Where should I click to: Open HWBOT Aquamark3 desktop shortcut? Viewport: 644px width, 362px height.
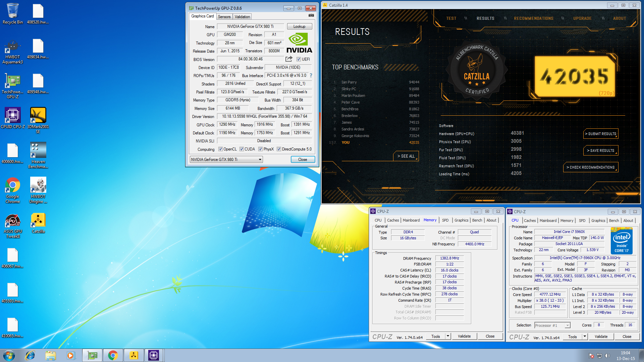tap(12, 52)
